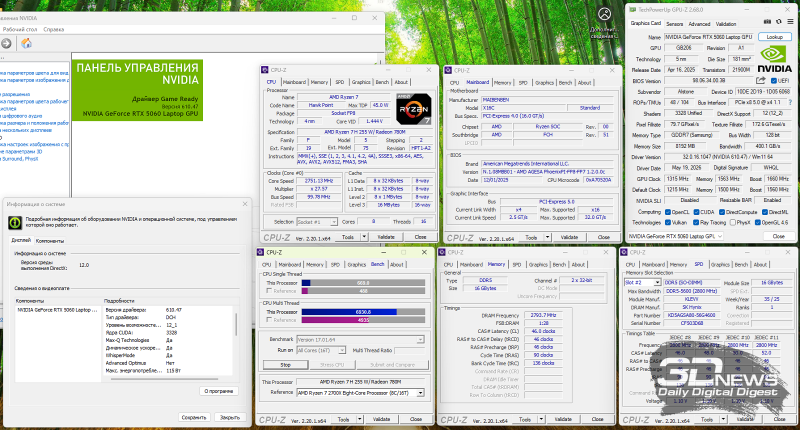Click GPU-Z refresh icon

coord(779,22)
